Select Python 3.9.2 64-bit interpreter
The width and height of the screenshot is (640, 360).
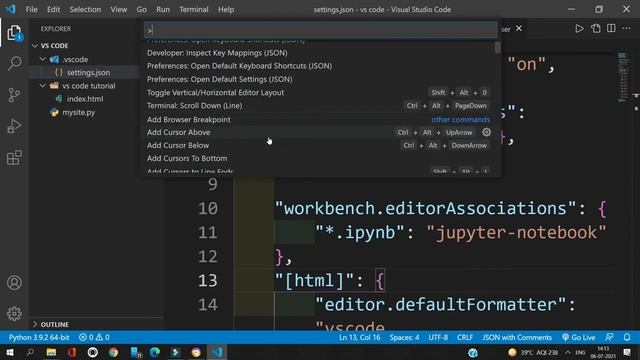tap(39, 338)
